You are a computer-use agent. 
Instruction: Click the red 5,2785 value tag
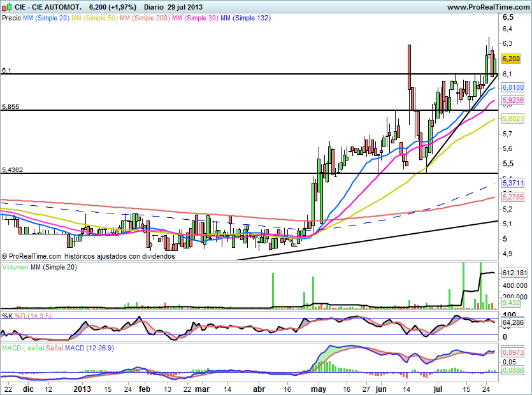point(513,197)
